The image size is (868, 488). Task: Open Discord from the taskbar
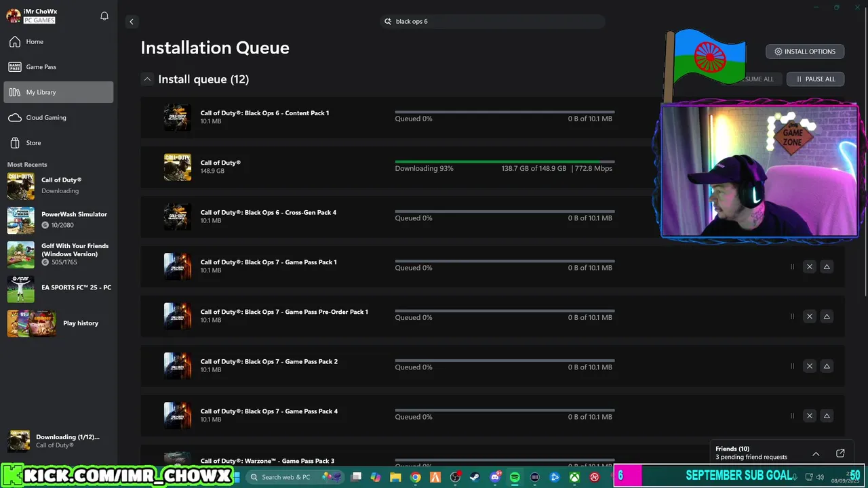click(x=496, y=477)
